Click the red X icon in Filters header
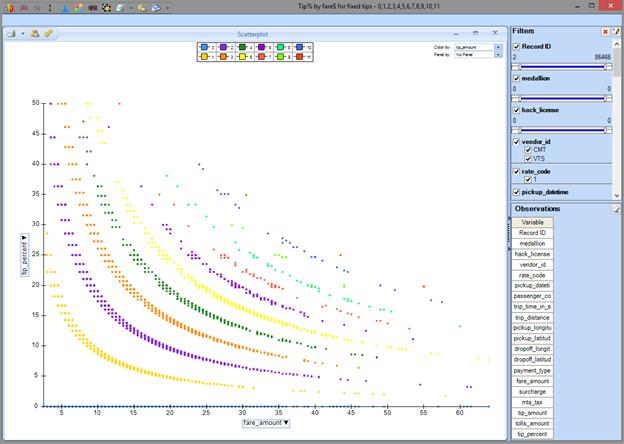The width and height of the screenshot is (624, 444). pos(605,32)
